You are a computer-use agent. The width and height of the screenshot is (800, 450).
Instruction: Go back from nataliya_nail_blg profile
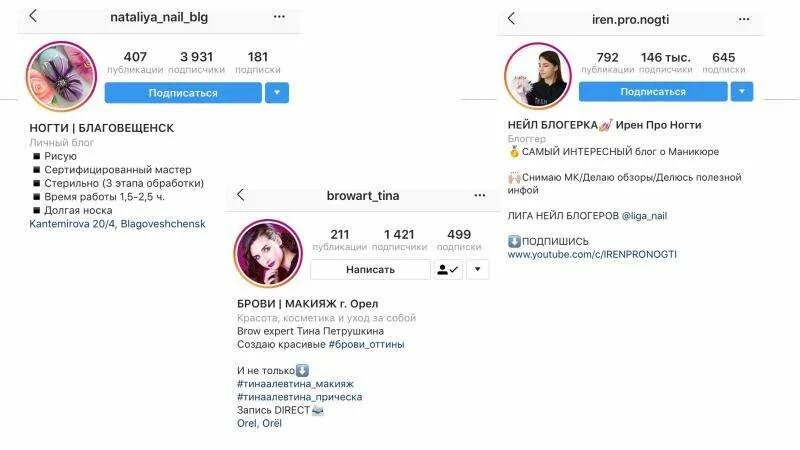point(33,16)
